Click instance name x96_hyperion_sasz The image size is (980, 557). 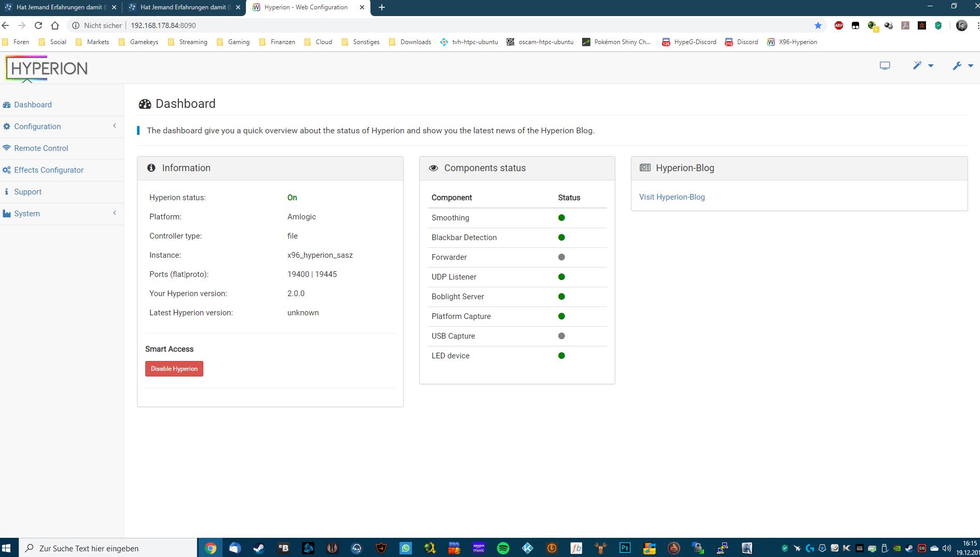tap(320, 255)
